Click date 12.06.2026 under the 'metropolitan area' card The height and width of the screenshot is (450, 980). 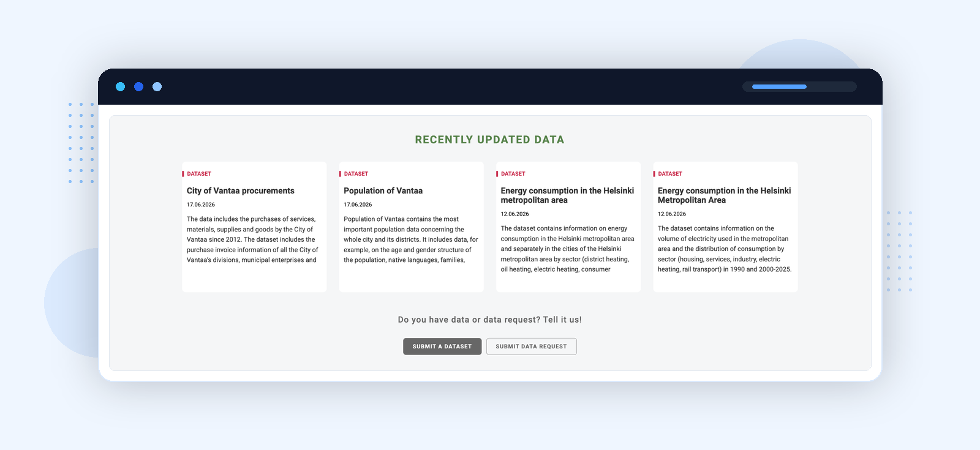[x=514, y=214]
